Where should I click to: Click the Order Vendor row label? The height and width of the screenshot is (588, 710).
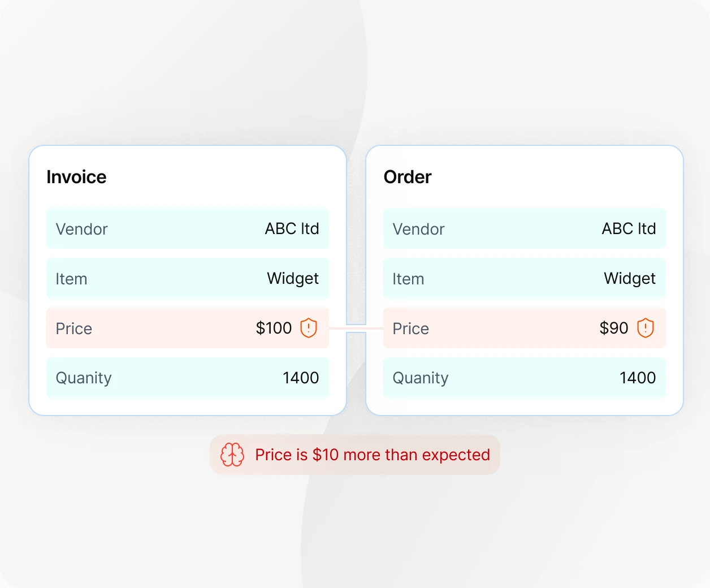pos(418,229)
